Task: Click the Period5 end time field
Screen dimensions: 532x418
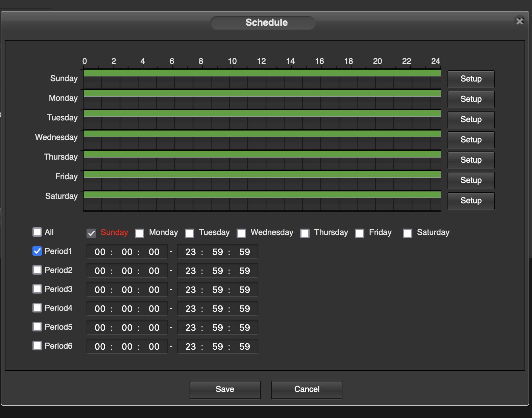Action: point(218,328)
